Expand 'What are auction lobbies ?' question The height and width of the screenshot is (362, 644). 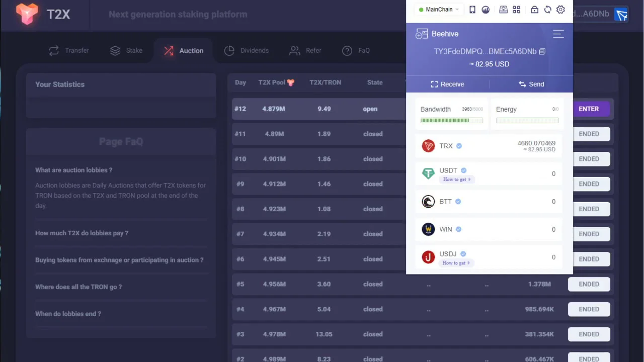(73, 170)
